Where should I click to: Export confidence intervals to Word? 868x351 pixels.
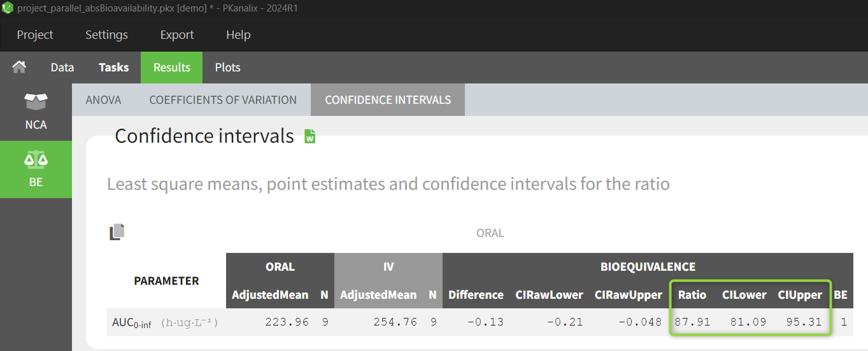[x=309, y=136]
